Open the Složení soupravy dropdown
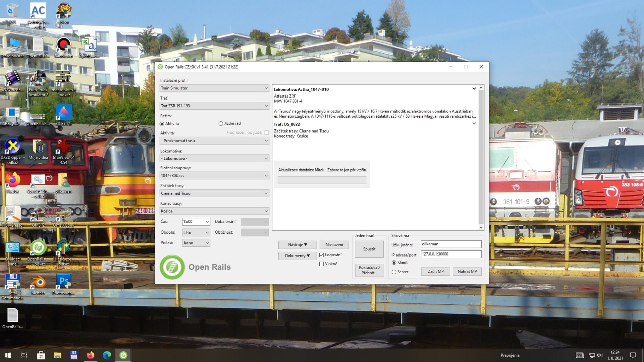Viewport: 644px width, 362px height. pos(214,176)
